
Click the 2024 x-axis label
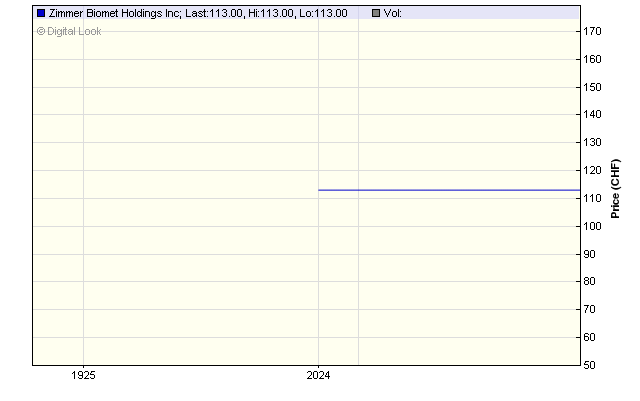pyautogui.click(x=318, y=375)
